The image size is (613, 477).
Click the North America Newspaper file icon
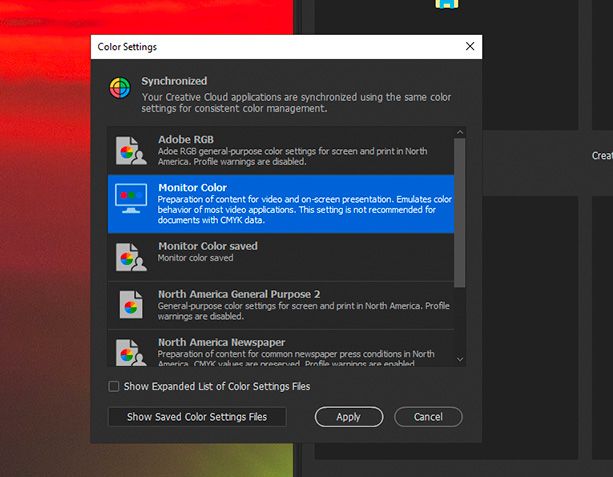(x=131, y=352)
